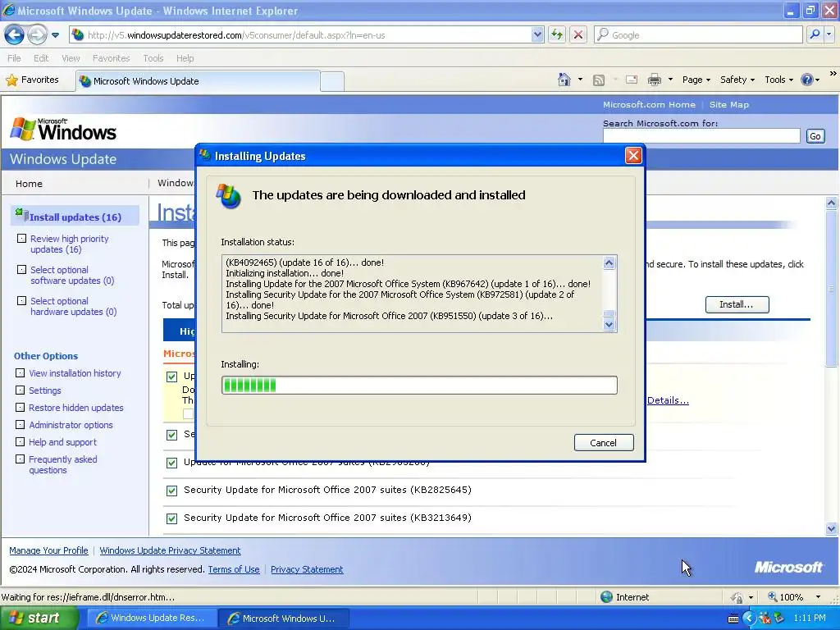Viewport: 840px width, 630px height.
Task: Click the Read Mail icon
Action: tap(632, 80)
